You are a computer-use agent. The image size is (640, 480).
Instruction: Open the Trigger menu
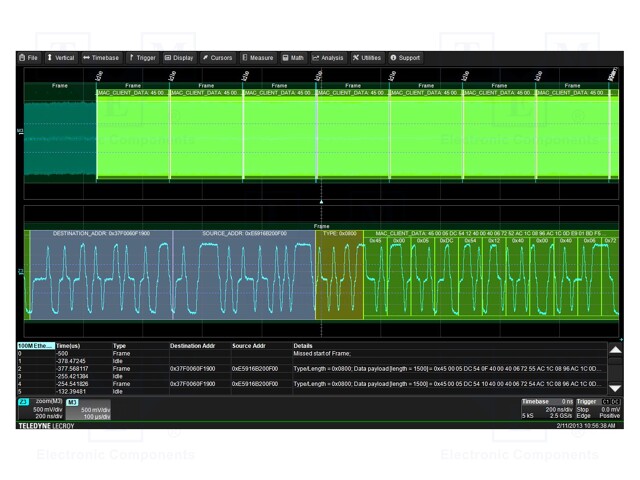142,58
